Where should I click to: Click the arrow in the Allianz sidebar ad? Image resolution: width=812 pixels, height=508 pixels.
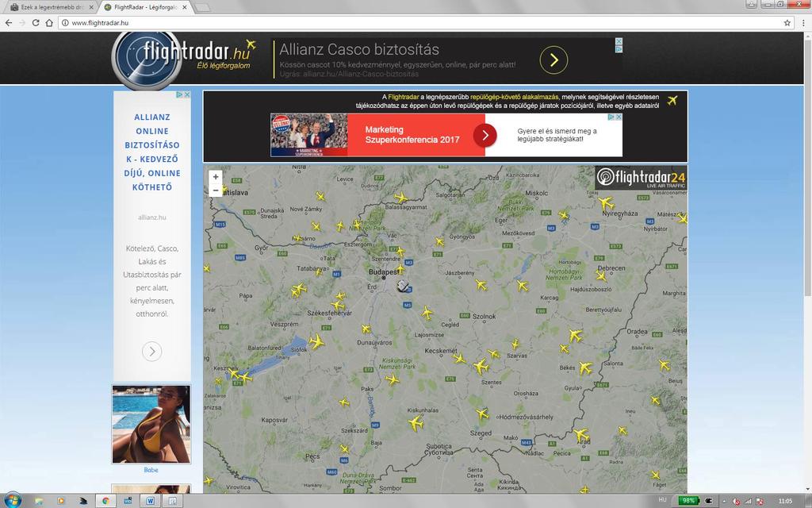(x=151, y=352)
